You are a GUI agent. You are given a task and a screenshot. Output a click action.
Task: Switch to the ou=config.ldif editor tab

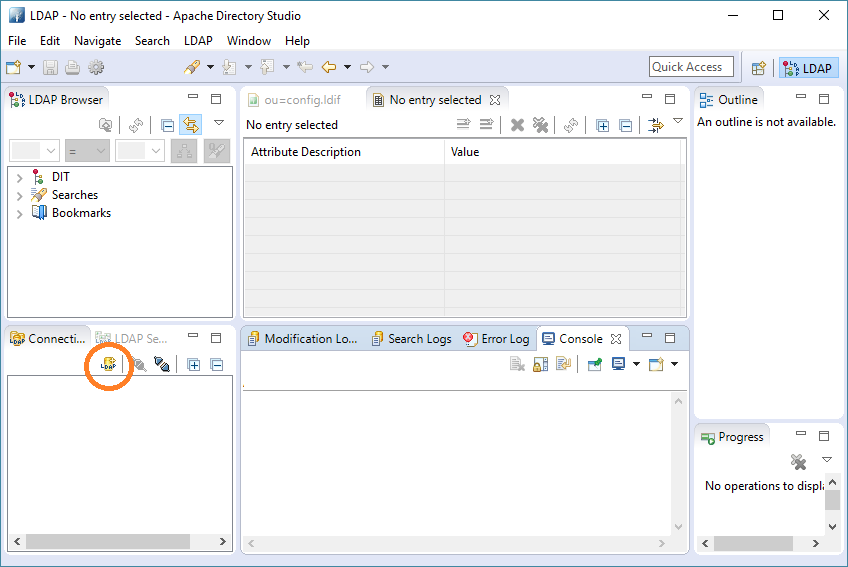[x=301, y=100]
